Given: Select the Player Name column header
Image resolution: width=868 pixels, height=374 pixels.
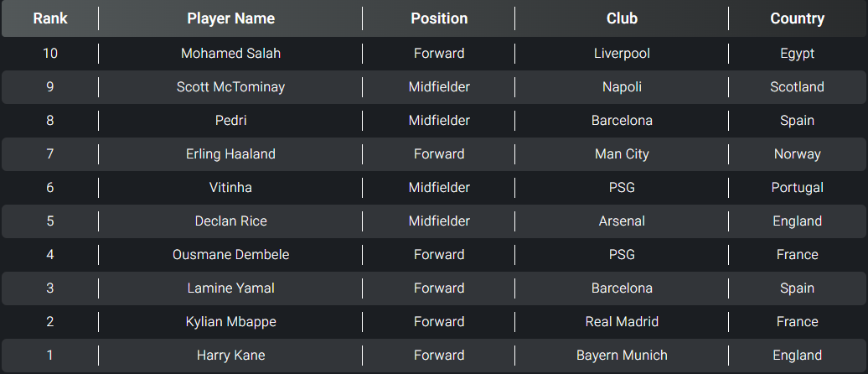Looking at the screenshot, I should (x=230, y=18).
